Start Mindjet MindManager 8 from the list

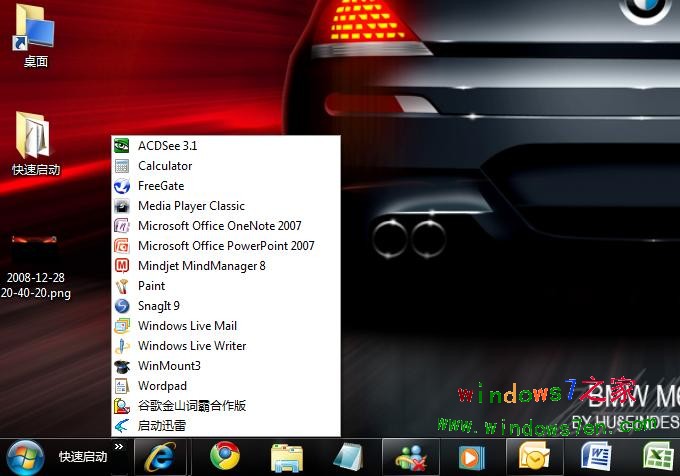[x=201, y=266]
